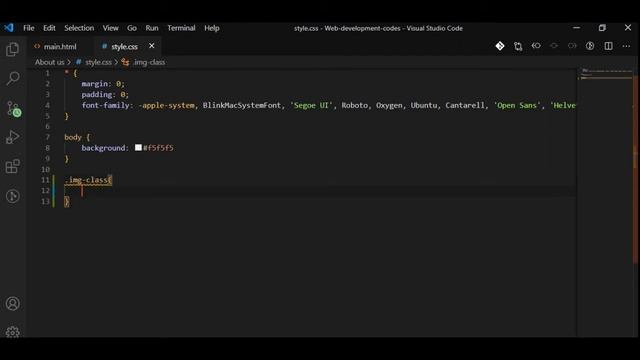640x360 pixels.
Task: Open the More Actions ellipsis menu
Action: [x=626, y=46]
